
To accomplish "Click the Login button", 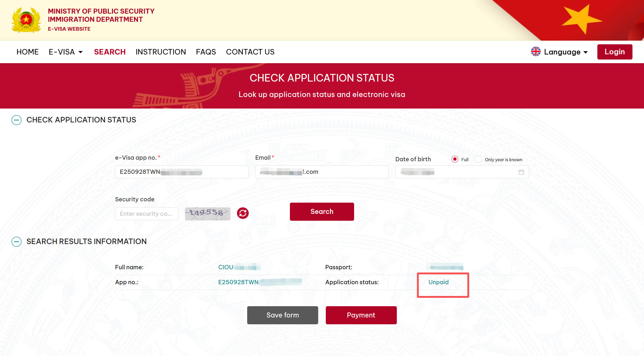I will (614, 52).
